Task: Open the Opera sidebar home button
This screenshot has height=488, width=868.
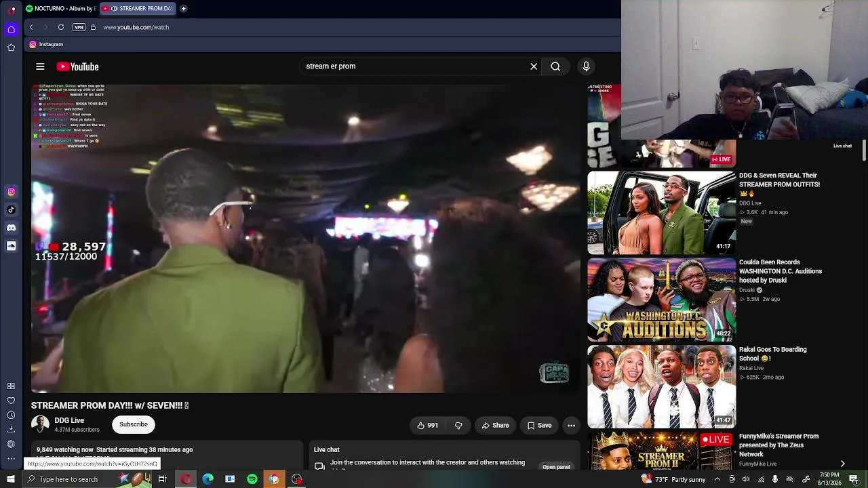Action: 11,29
